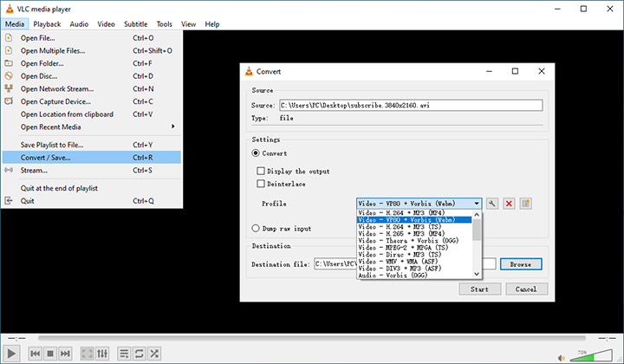Enable the Deinterlace checkbox
This screenshot has width=624, height=364.
(x=261, y=184)
